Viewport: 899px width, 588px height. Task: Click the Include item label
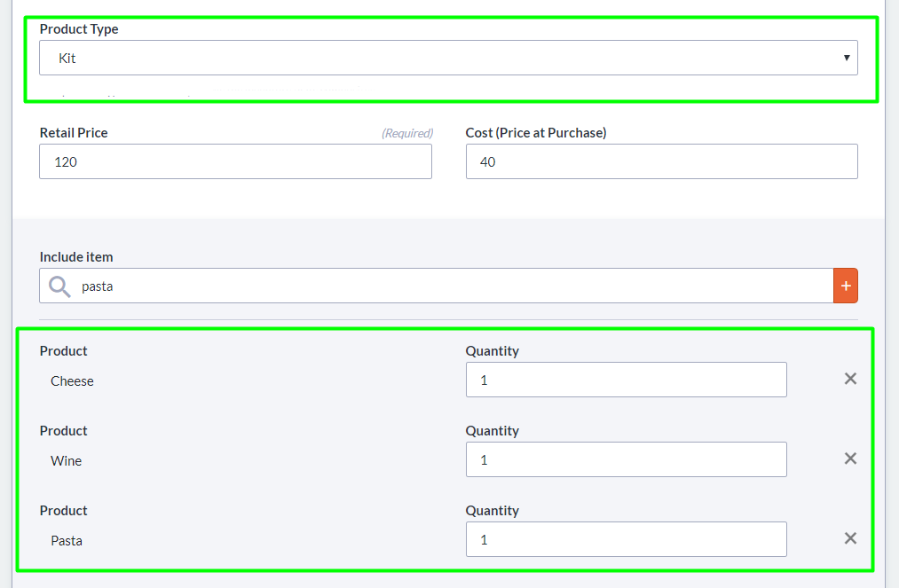click(76, 257)
